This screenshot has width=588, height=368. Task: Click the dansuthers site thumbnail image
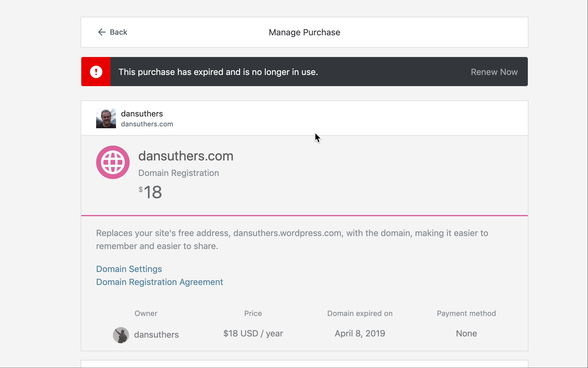105,118
